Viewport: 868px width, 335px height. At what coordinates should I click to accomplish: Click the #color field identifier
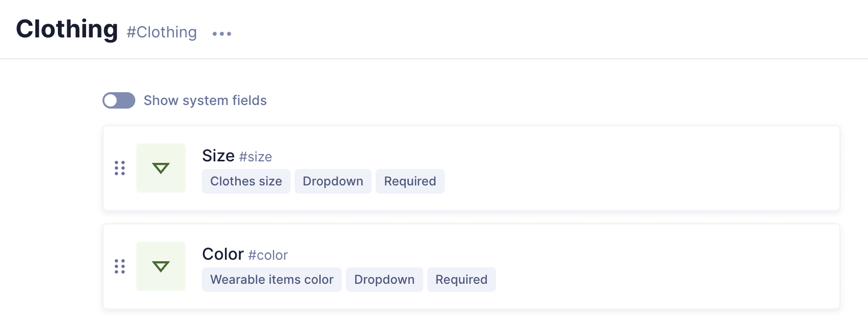click(268, 255)
